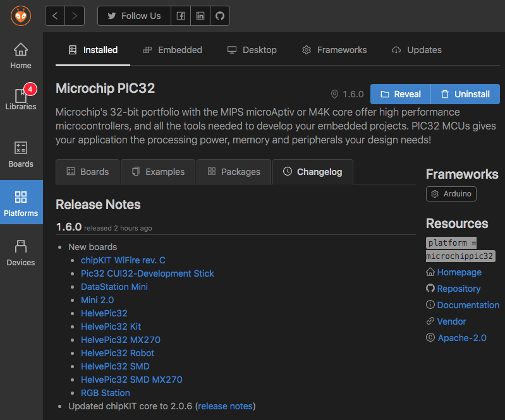Click the Release Notes heading
This screenshot has width=505, height=420.
(98, 205)
